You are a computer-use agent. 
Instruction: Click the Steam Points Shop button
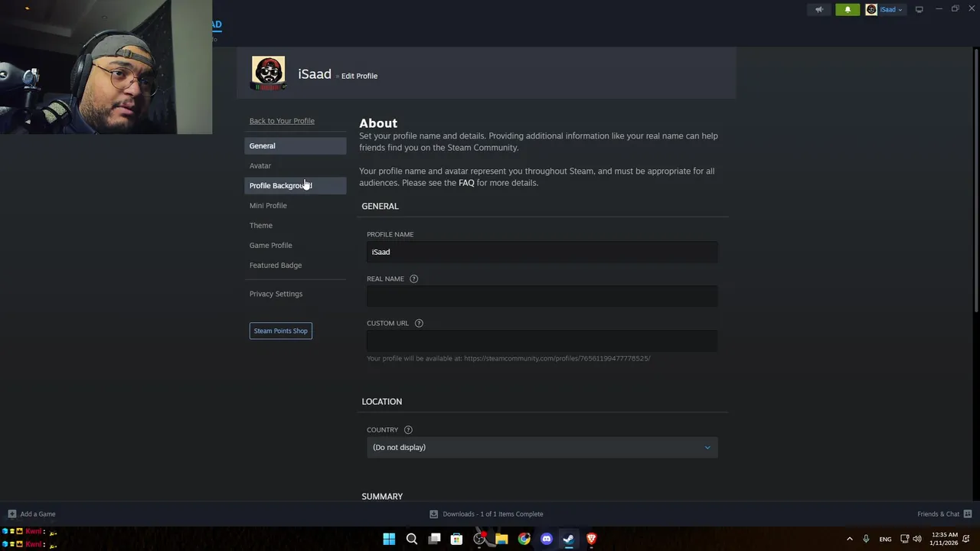[x=280, y=331]
